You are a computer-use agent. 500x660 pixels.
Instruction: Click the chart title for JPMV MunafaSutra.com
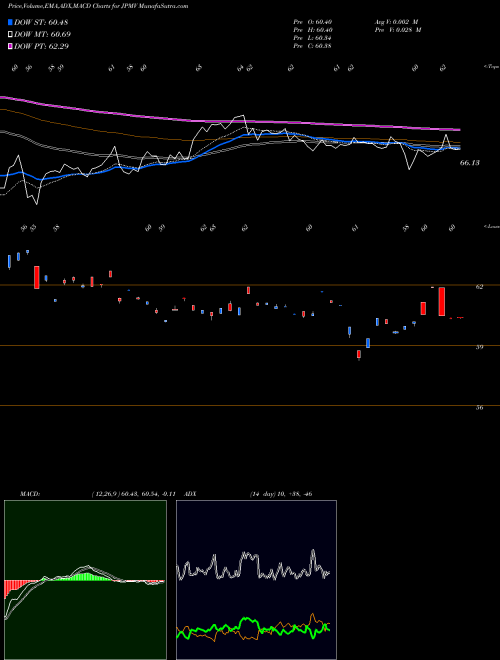(98, 6)
